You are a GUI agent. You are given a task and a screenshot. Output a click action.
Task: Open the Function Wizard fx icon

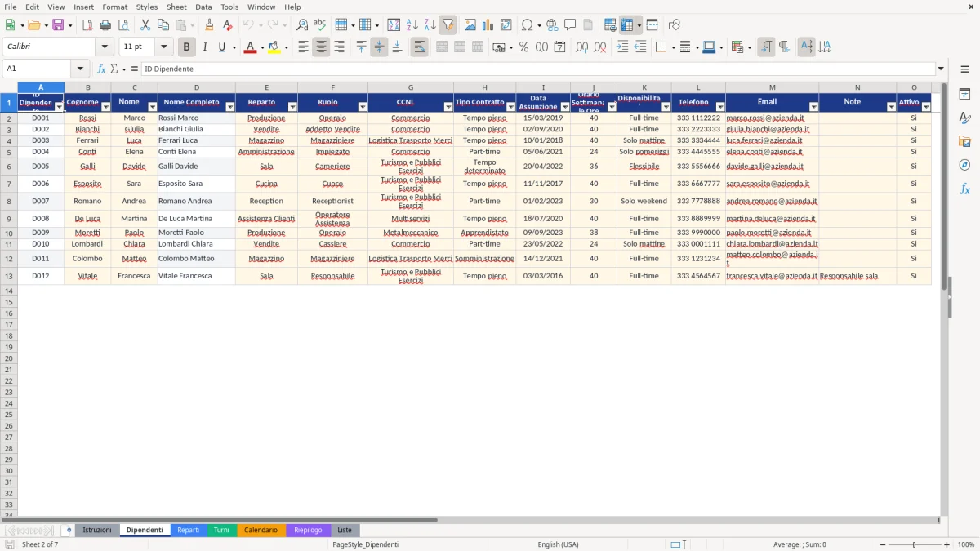click(x=102, y=69)
